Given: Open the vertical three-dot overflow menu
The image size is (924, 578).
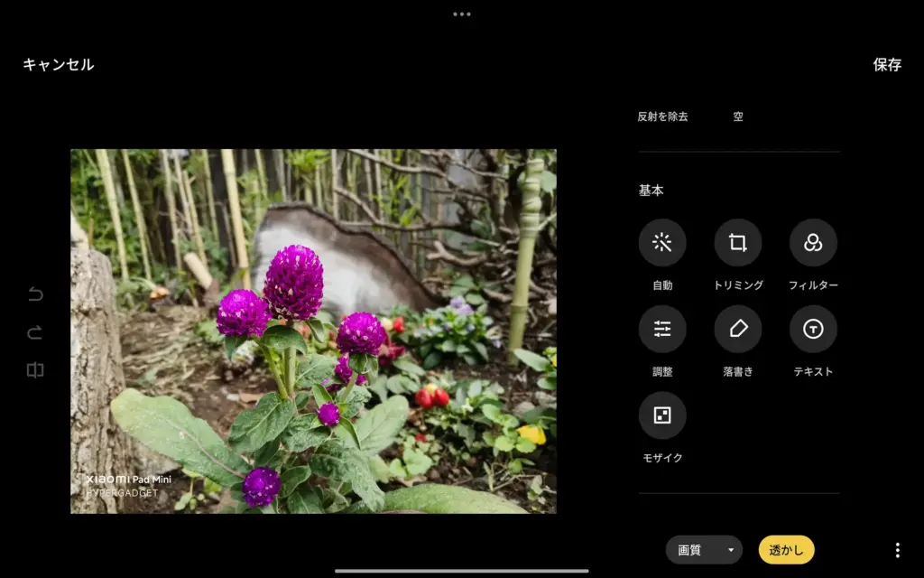Looking at the screenshot, I should click(x=896, y=549).
